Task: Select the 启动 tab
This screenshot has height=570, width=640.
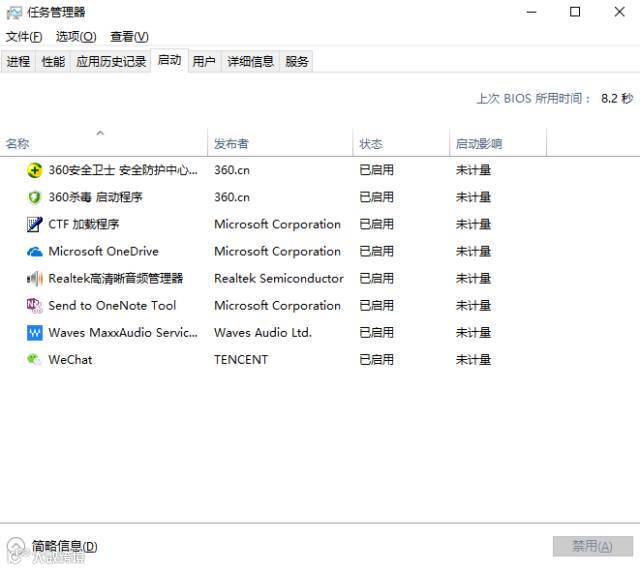Action: [x=169, y=60]
